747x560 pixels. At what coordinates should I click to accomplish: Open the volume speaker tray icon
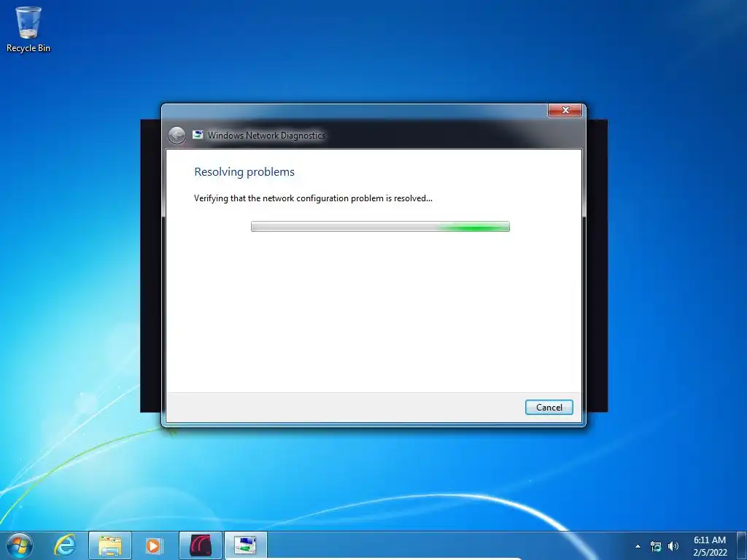tap(673, 546)
